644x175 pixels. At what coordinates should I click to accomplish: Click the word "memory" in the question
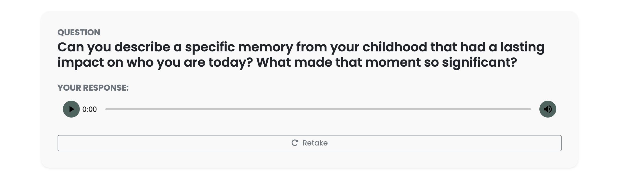click(265, 48)
